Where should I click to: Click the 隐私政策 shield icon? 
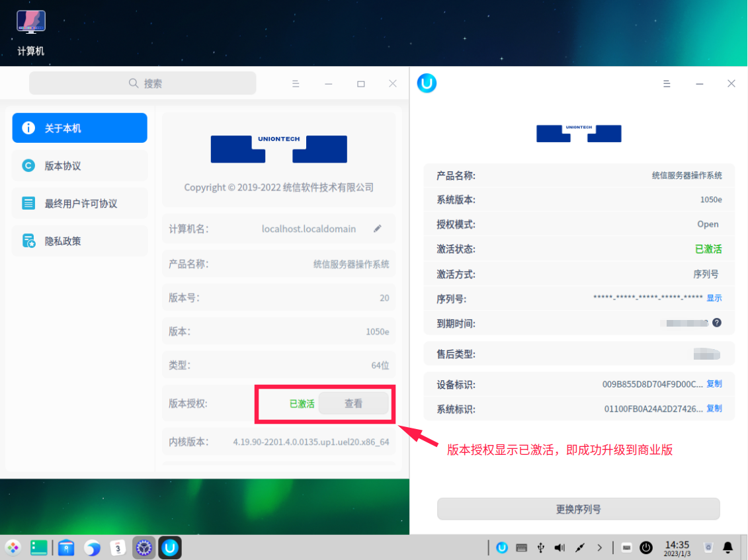(28, 241)
